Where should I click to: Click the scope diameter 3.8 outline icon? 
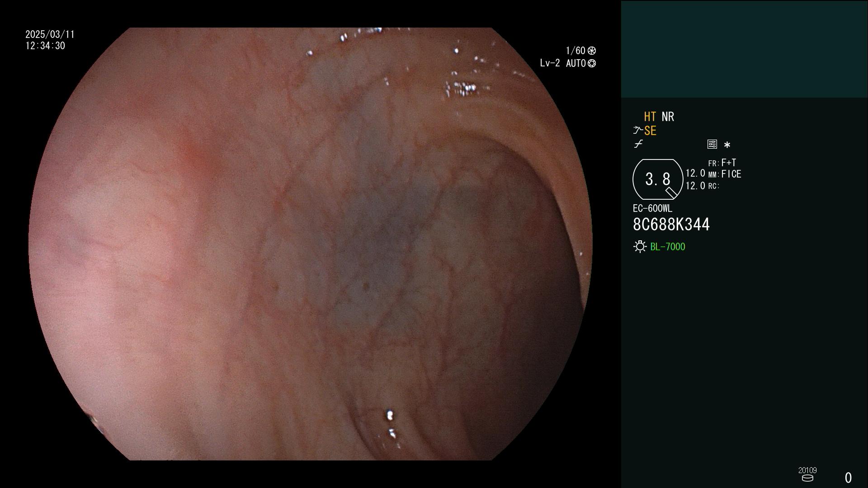click(x=658, y=179)
